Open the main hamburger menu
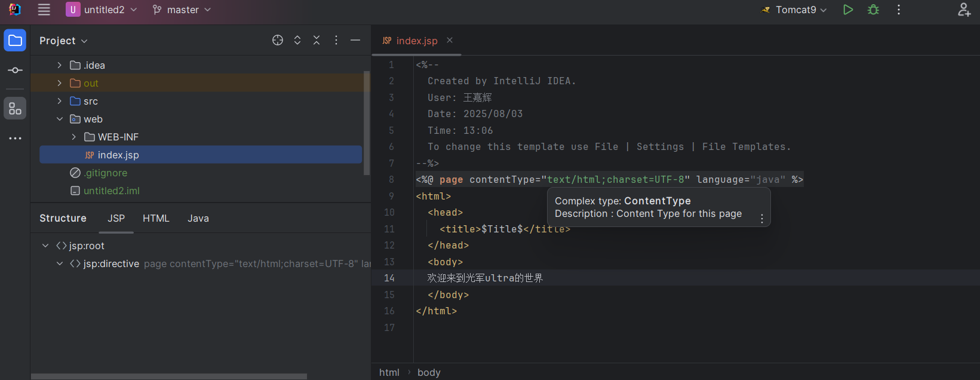This screenshot has height=380, width=980. tap(44, 10)
